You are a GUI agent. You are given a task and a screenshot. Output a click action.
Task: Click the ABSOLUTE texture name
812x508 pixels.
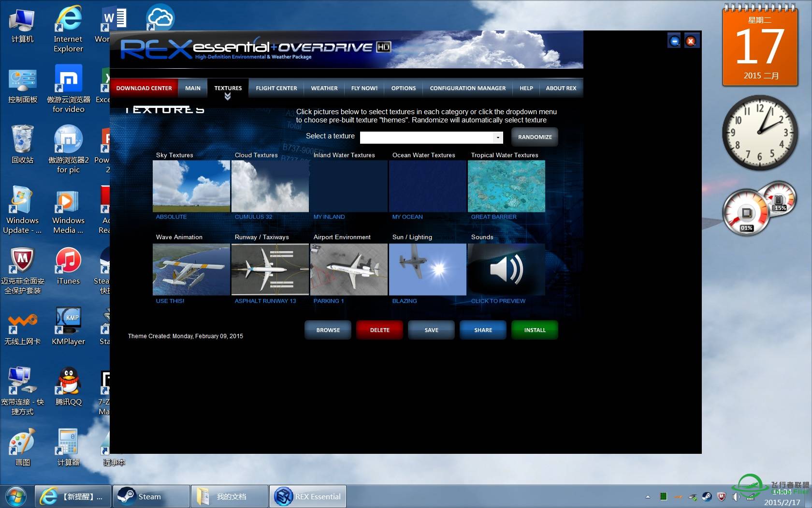pyautogui.click(x=171, y=217)
